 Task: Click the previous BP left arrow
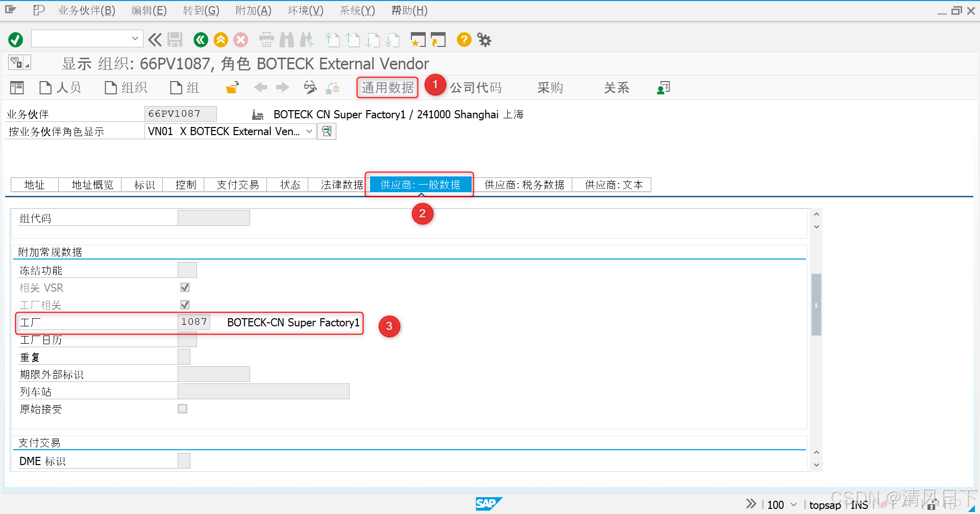click(x=261, y=88)
